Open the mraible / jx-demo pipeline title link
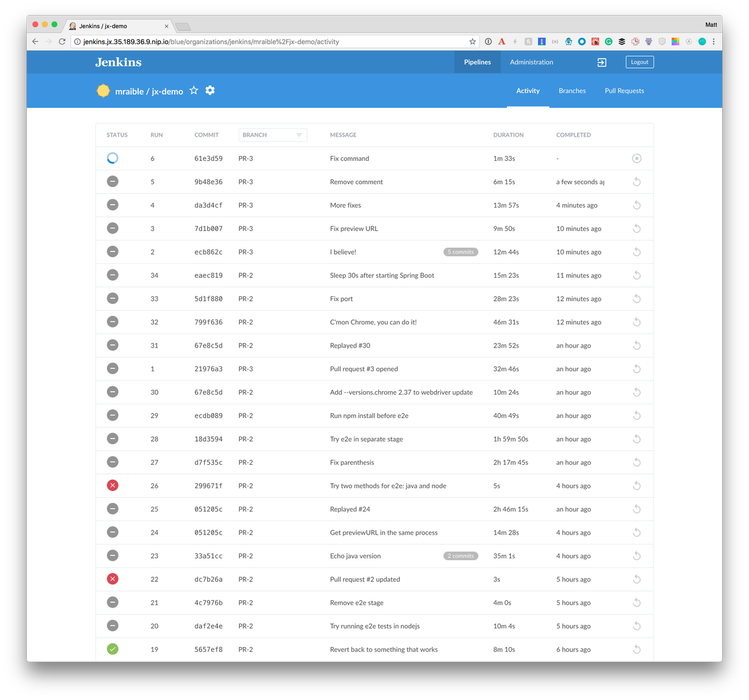Viewport: 749px width, 700px height. [149, 91]
